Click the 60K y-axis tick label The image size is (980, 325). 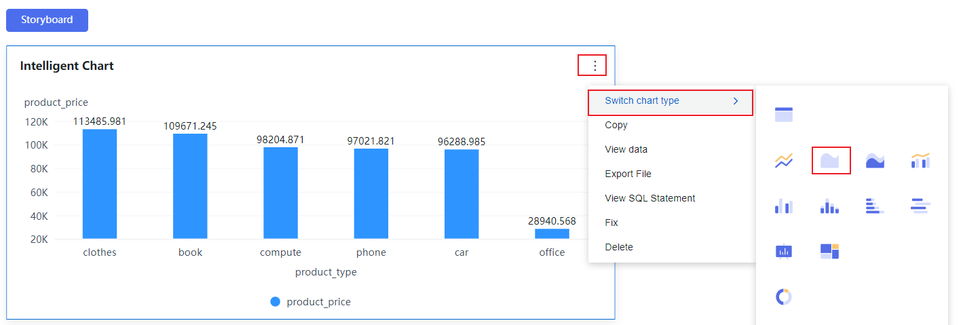pyautogui.click(x=39, y=193)
